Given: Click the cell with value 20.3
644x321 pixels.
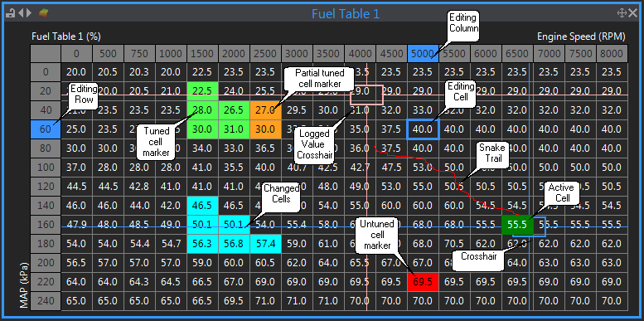Looking at the screenshot, I should (x=139, y=72).
